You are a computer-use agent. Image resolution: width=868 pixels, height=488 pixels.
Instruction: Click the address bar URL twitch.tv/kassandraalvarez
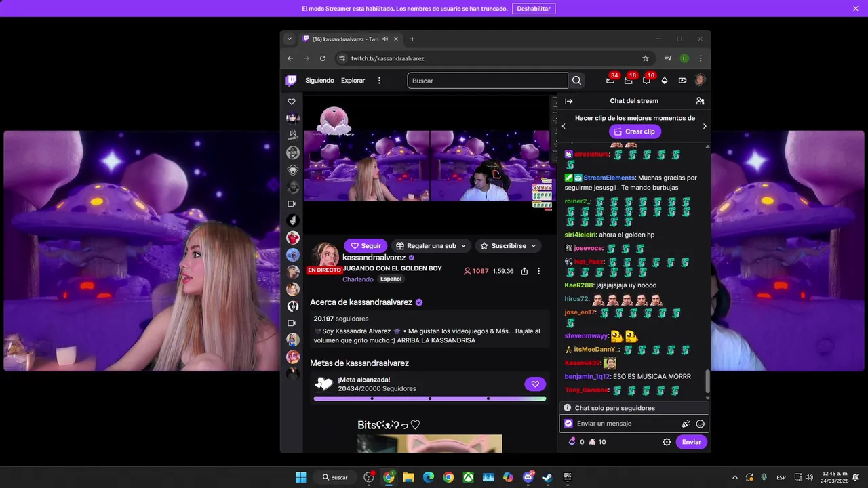click(x=388, y=58)
